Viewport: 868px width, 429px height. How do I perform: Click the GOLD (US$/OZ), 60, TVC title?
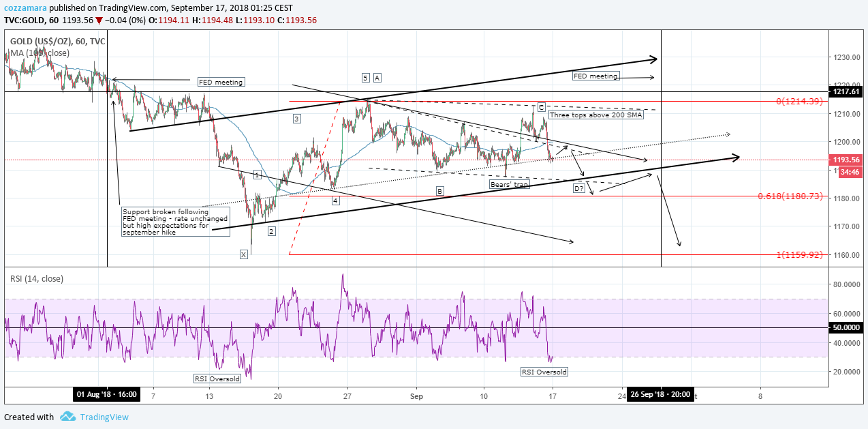pos(57,41)
